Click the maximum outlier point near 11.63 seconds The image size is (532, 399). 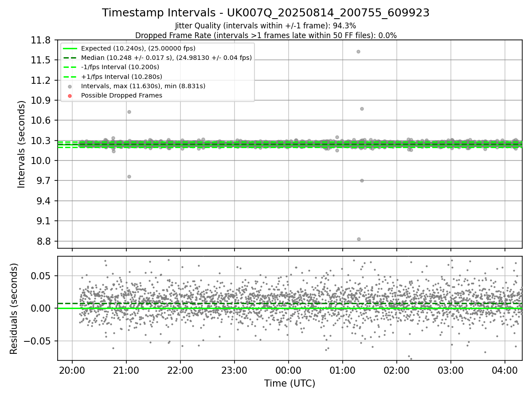(358, 51)
